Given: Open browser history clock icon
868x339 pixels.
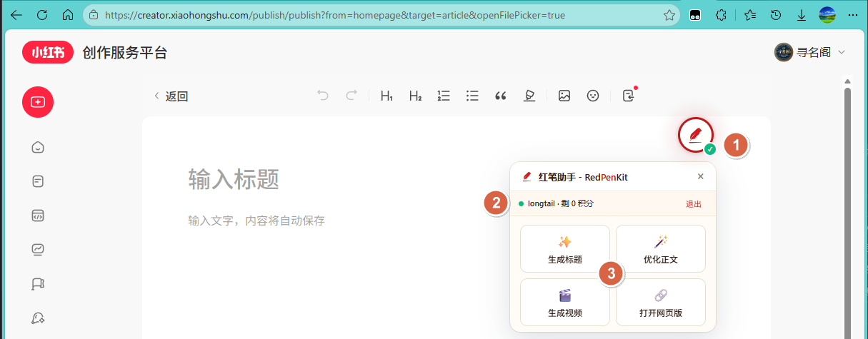Looking at the screenshot, I should pos(776,14).
